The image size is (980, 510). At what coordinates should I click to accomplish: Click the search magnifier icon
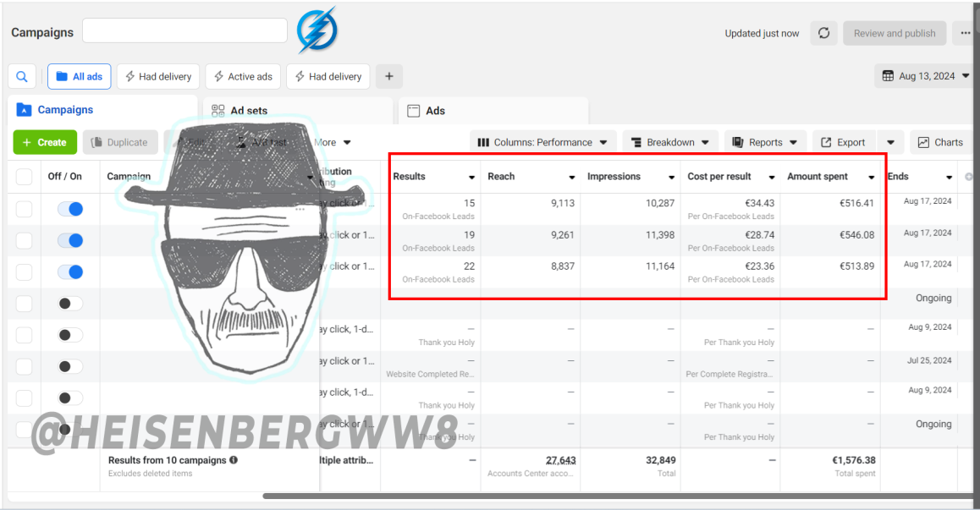(x=22, y=76)
